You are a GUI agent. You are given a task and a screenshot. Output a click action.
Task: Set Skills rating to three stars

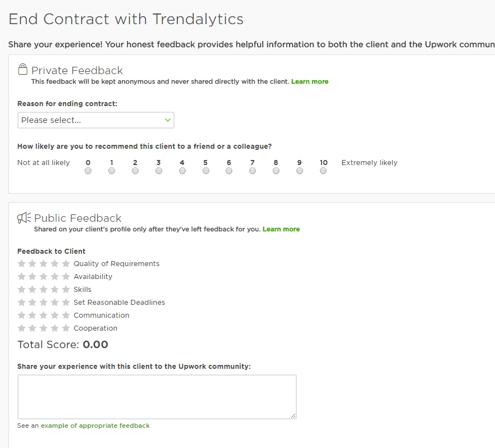click(x=44, y=289)
